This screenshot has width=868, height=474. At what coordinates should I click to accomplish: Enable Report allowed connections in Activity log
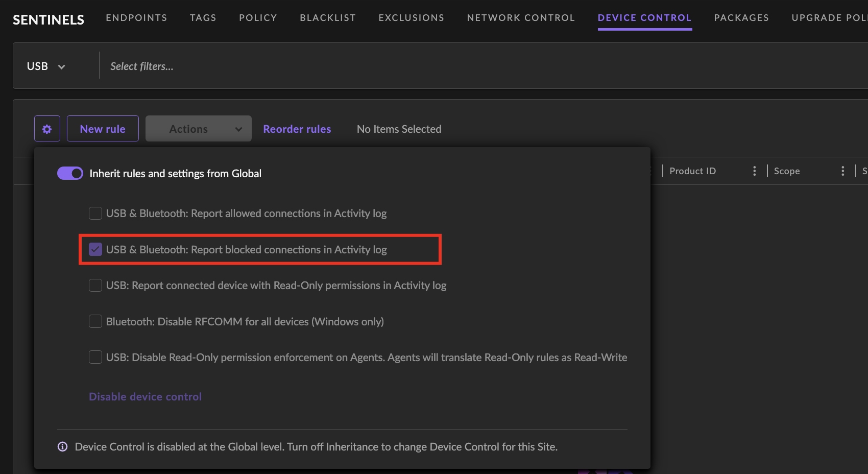(x=95, y=214)
